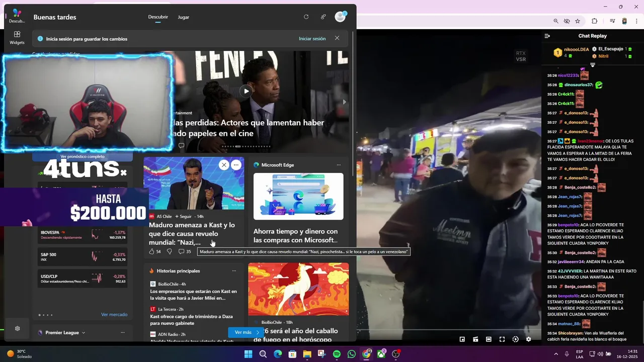The height and width of the screenshot is (362, 644).
Task: Open widgets settings gear in sidebar
Action: (17, 328)
